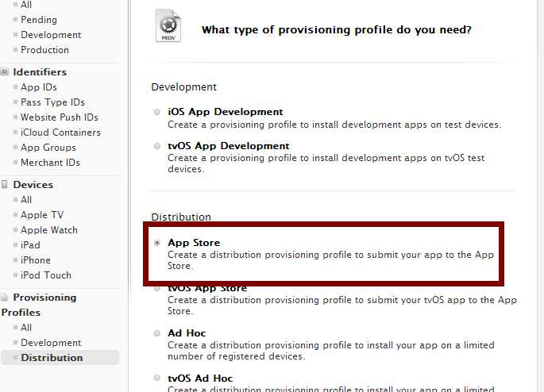The width and height of the screenshot is (544, 392).
Task: Click the PROV provisioning file icon
Action: [x=168, y=25]
